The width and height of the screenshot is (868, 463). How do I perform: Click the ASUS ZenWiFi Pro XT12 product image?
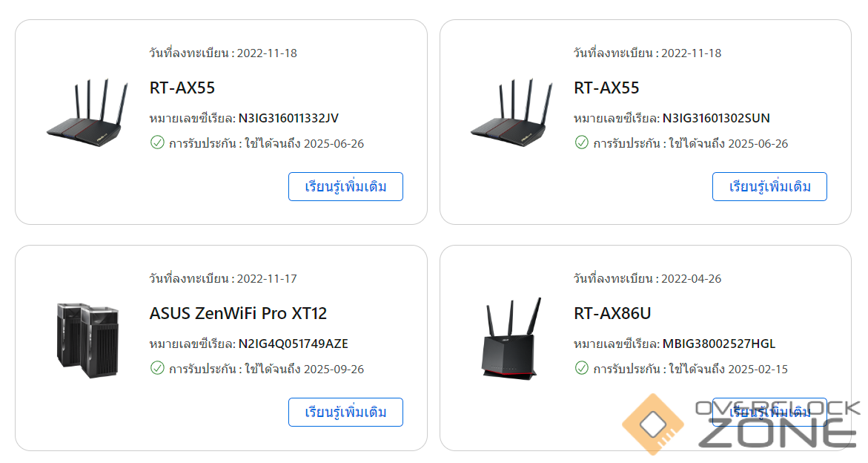tap(87, 340)
